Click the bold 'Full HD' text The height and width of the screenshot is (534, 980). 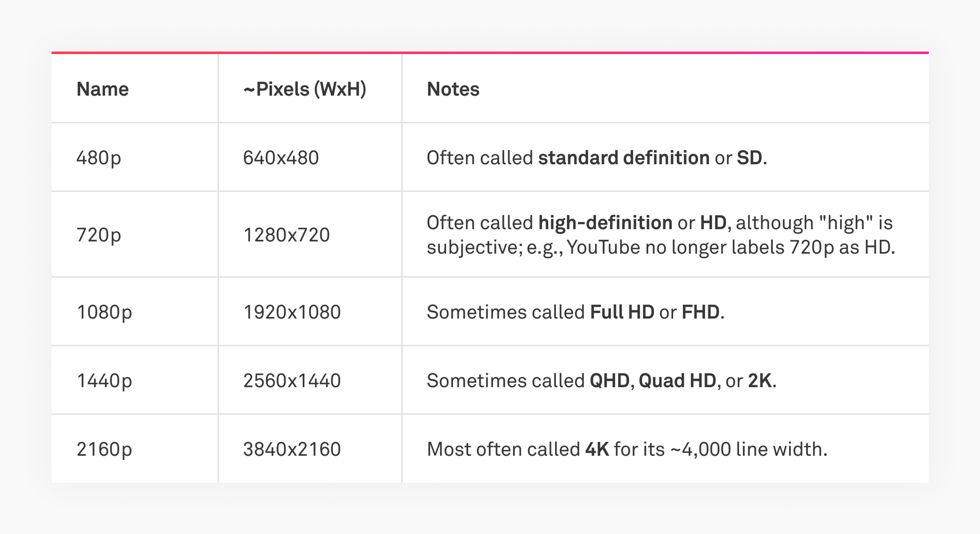[x=622, y=312]
